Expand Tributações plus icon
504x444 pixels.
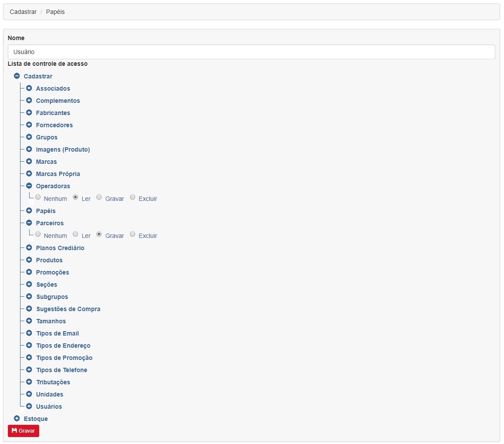tap(29, 382)
